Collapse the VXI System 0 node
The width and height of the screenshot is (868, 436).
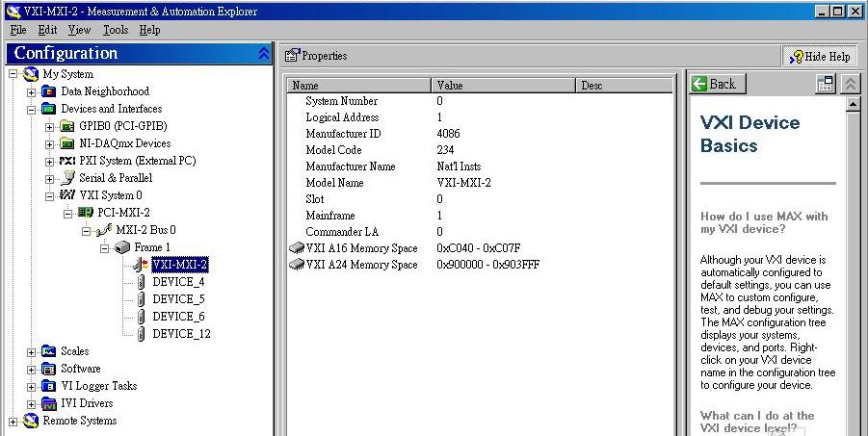[49, 196]
